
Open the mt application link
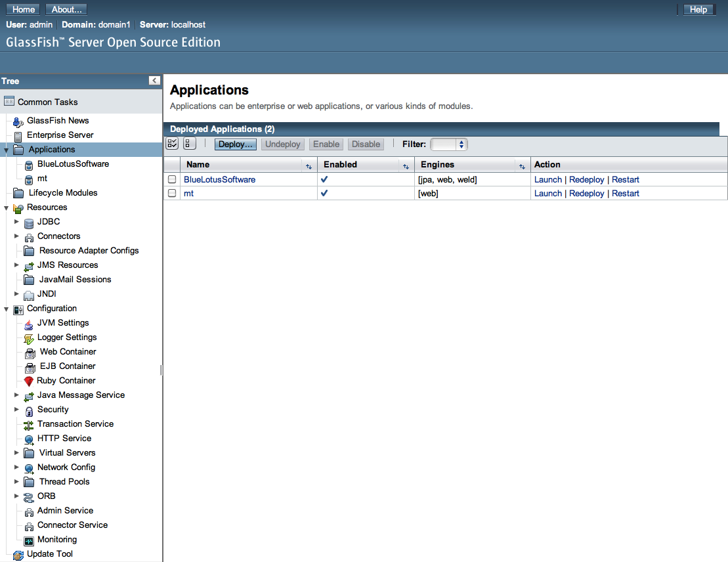tap(188, 192)
